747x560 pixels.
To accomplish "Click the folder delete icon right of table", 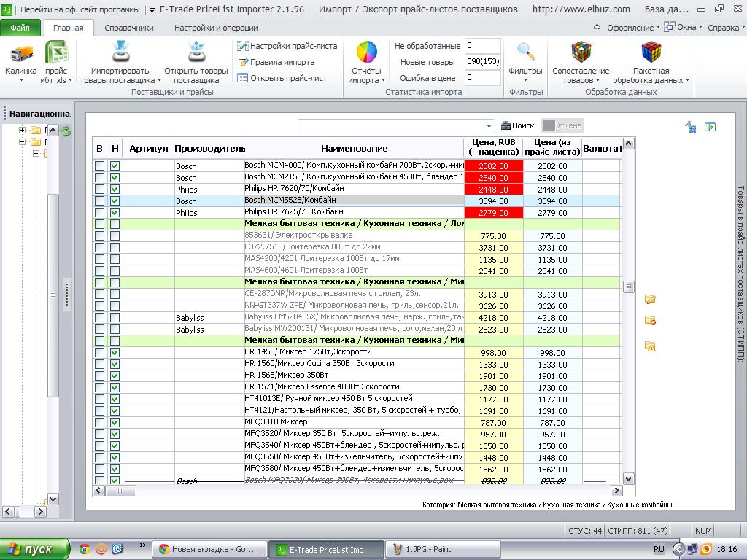I will (650, 321).
